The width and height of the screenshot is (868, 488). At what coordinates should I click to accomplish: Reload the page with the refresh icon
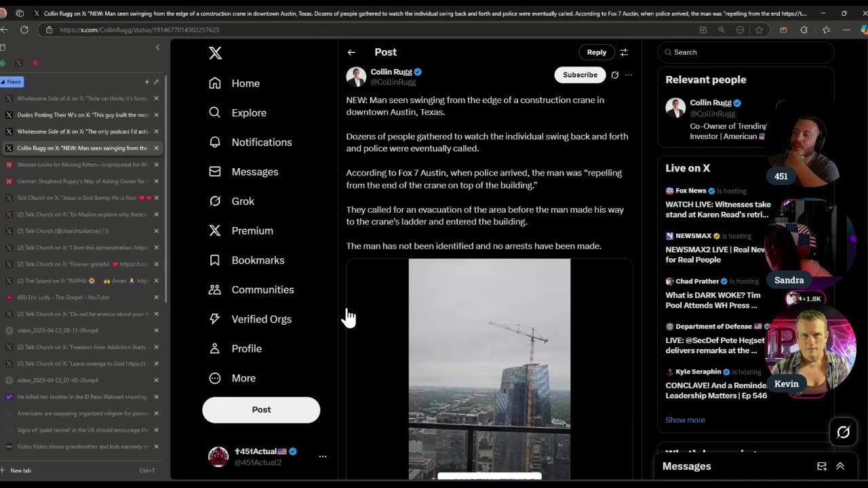point(24,30)
